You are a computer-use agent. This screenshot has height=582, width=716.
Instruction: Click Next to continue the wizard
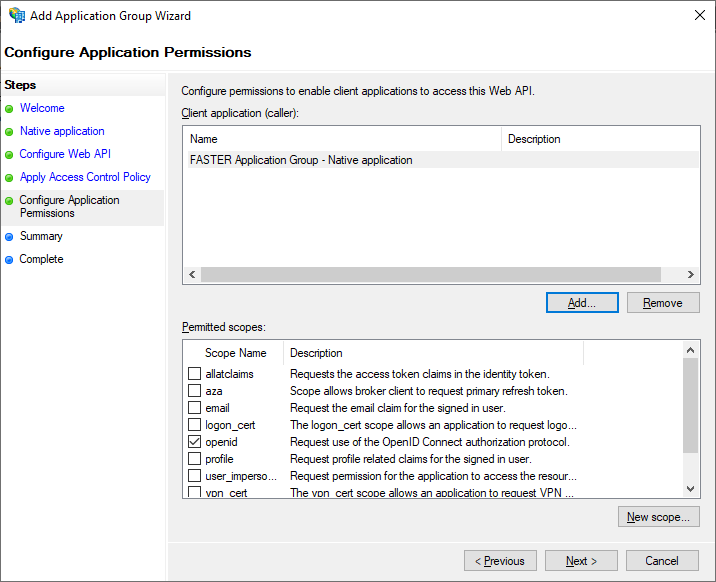click(x=581, y=561)
